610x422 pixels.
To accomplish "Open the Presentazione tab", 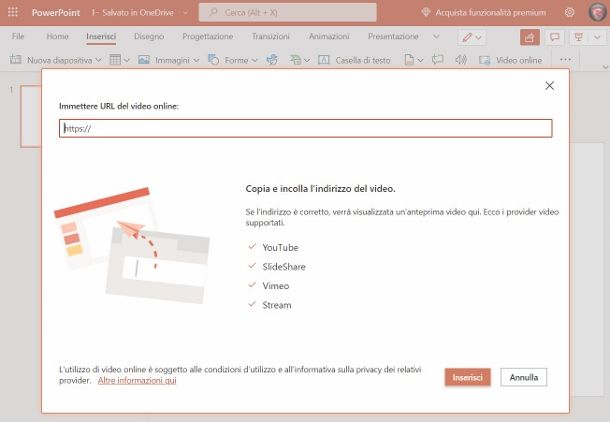I will (x=393, y=37).
